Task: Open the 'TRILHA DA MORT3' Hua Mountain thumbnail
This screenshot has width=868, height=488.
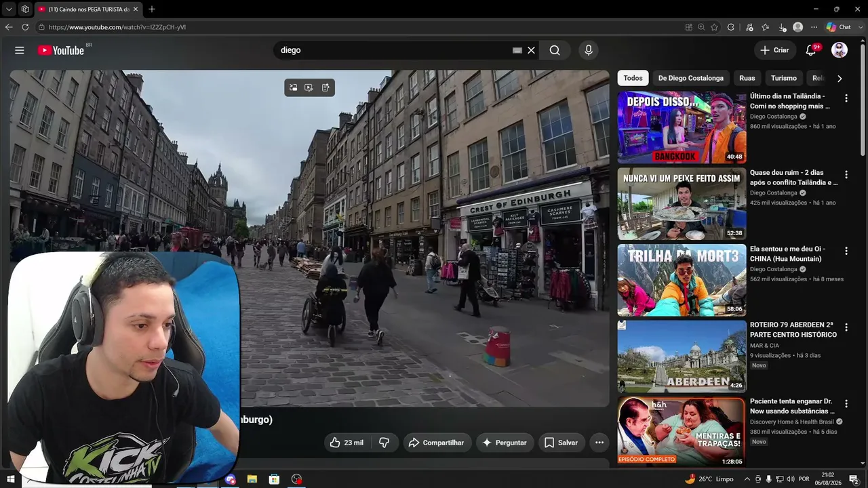Action: (682, 281)
